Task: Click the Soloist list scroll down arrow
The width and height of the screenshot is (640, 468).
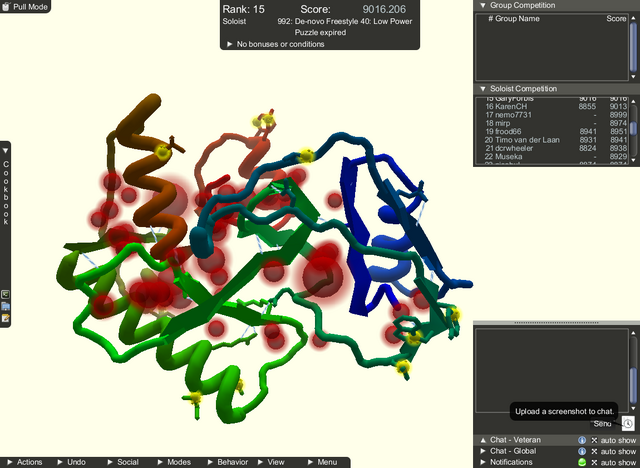Action: [x=633, y=161]
